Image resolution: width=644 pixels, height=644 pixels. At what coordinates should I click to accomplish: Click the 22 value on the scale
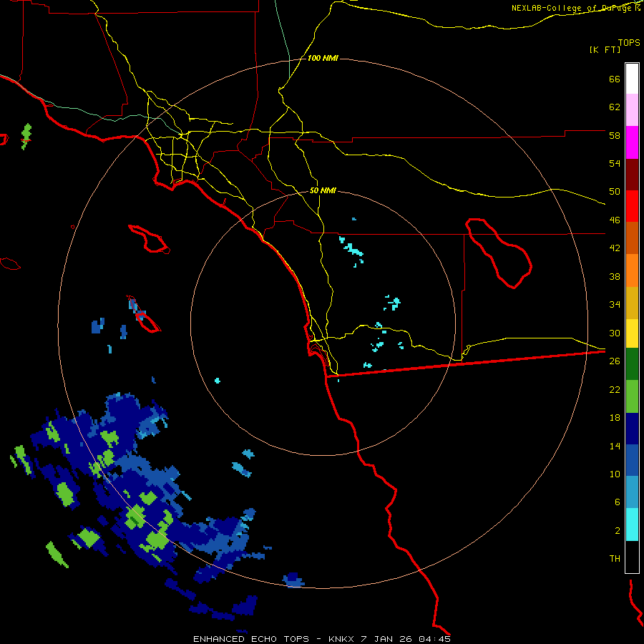pyautogui.click(x=615, y=389)
